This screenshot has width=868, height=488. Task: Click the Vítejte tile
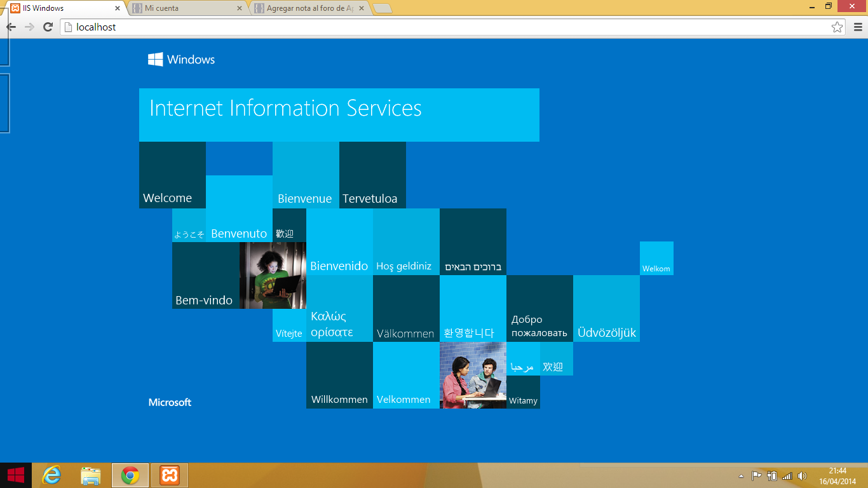click(x=289, y=325)
